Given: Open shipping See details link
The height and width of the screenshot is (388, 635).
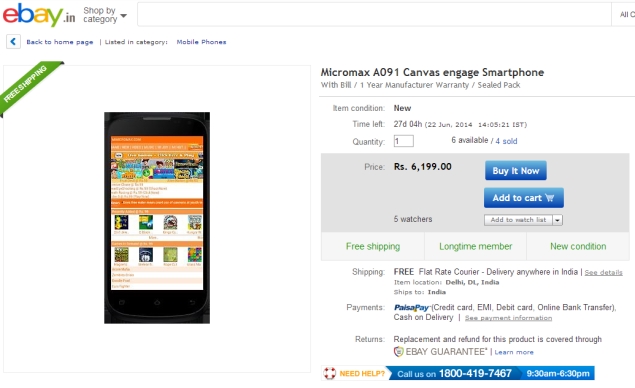Looking at the screenshot, I should pyautogui.click(x=603, y=273).
